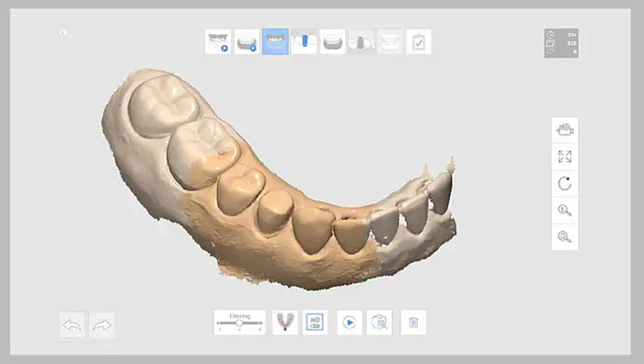Toggle HD scanning mode
The height and width of the screenshot is (364, 644).
click(315, 323)
